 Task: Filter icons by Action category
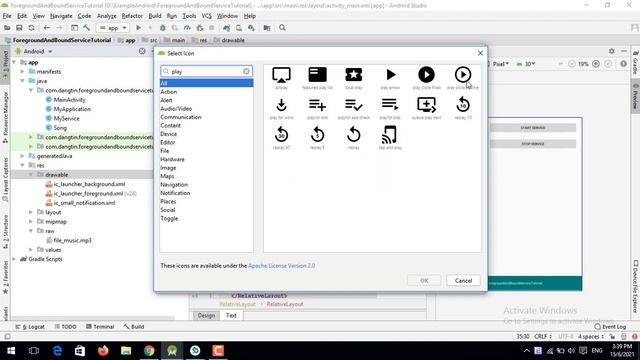tap(169, 92)
